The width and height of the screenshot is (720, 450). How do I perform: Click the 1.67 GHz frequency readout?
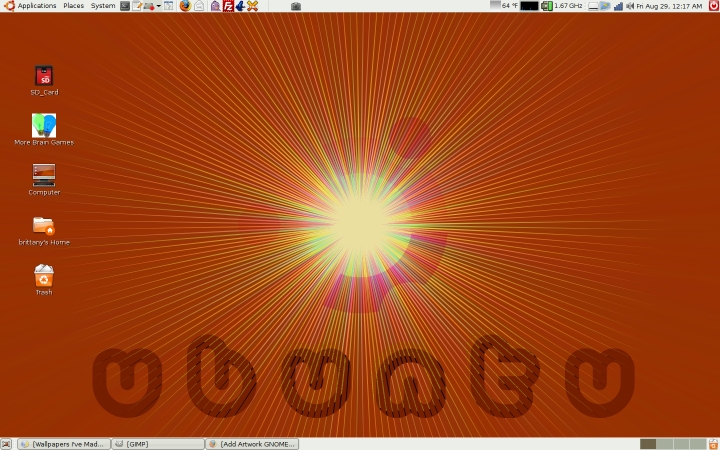tap(568, 6)
